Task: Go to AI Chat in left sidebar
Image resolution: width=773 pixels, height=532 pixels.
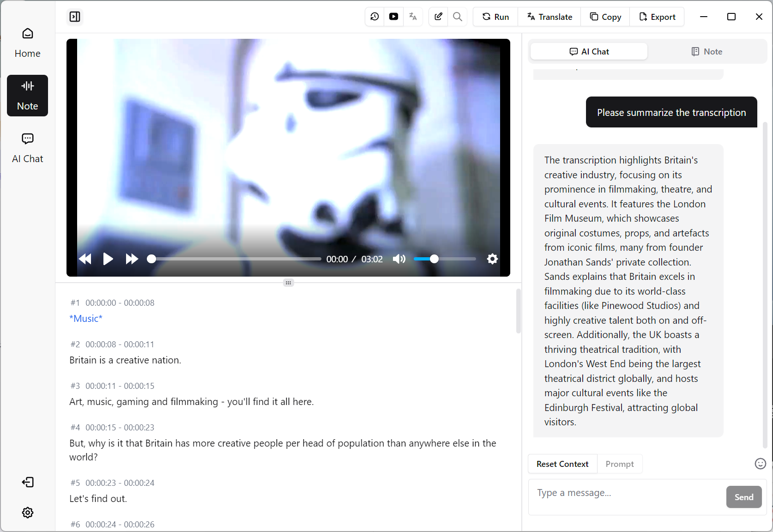Action: tap(28, 148)
